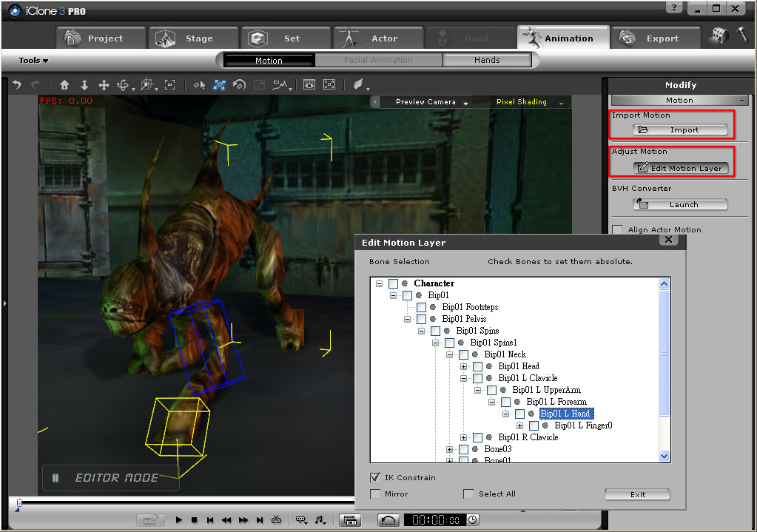Open the Project tab

[101, 38]
